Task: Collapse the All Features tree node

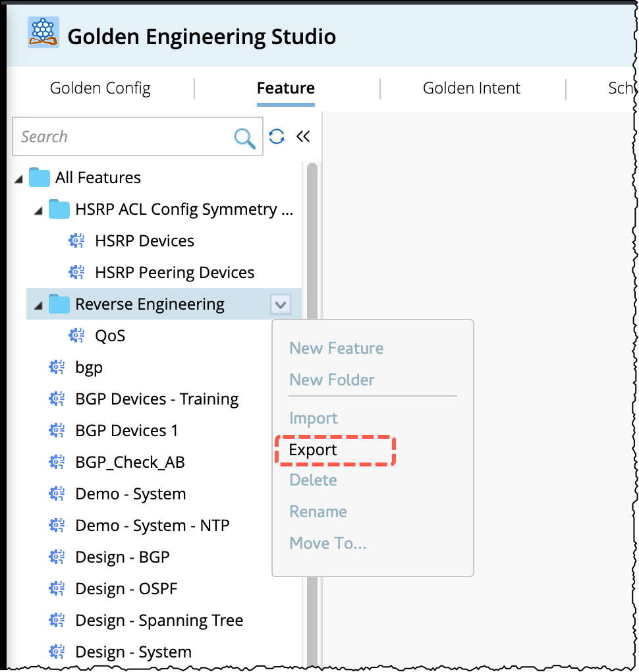Action: coord(17,179)
